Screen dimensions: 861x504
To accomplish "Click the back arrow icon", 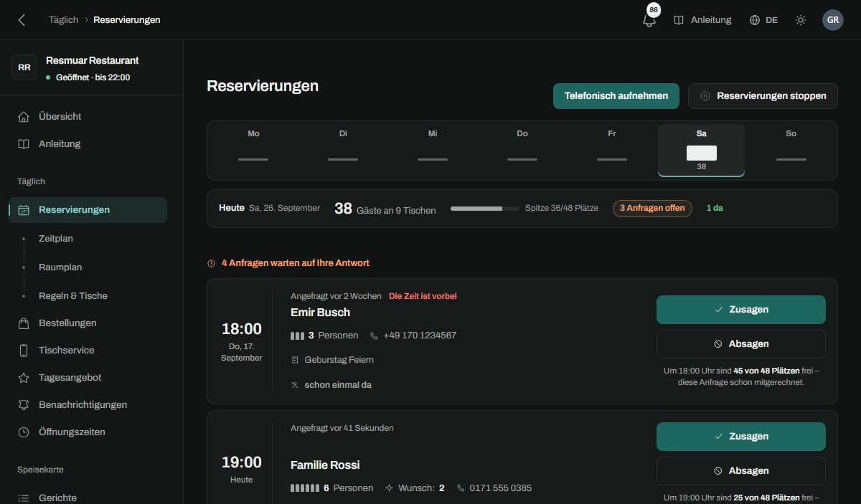I will (x=22, y=20).
